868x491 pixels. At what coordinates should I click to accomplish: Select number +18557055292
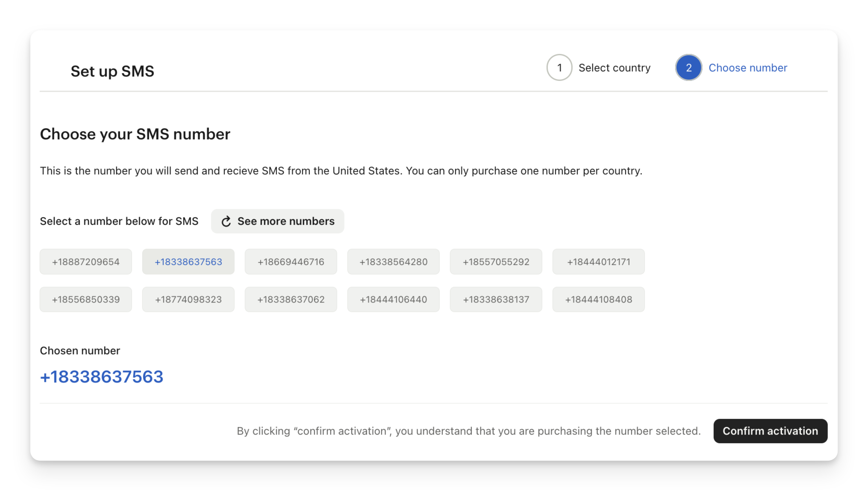496,262
